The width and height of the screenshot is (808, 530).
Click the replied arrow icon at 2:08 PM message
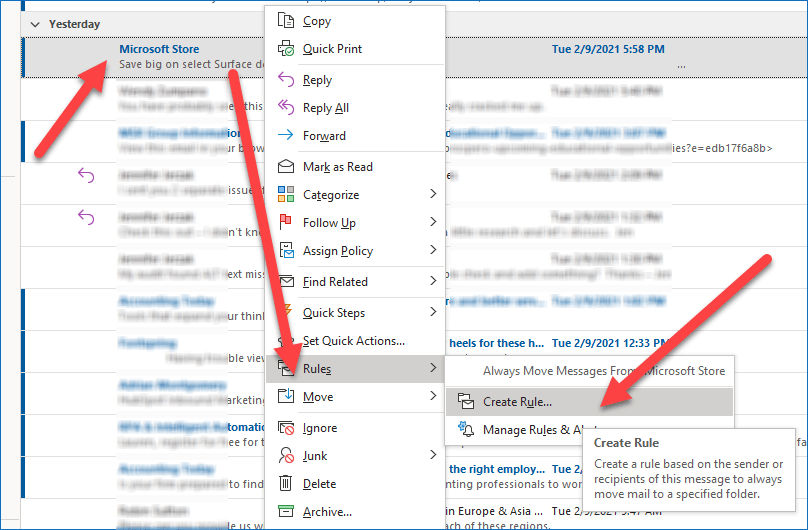point(86,175)
